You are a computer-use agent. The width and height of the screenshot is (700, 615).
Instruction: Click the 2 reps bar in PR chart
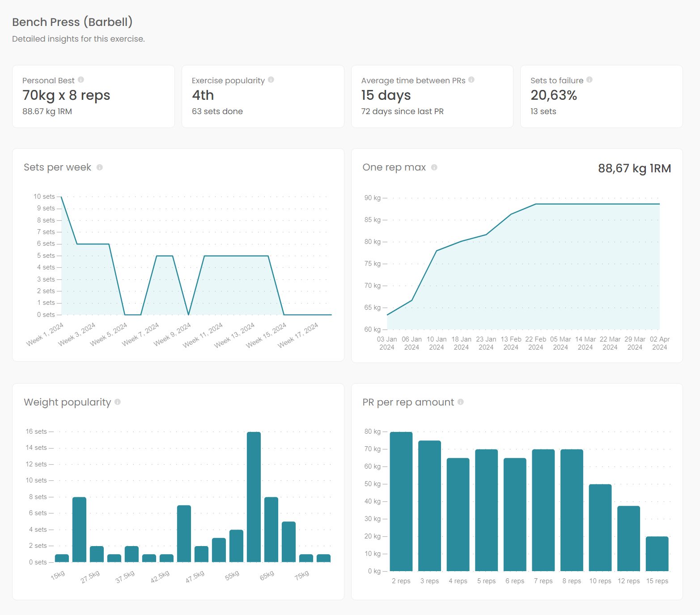tap(401, 501)
